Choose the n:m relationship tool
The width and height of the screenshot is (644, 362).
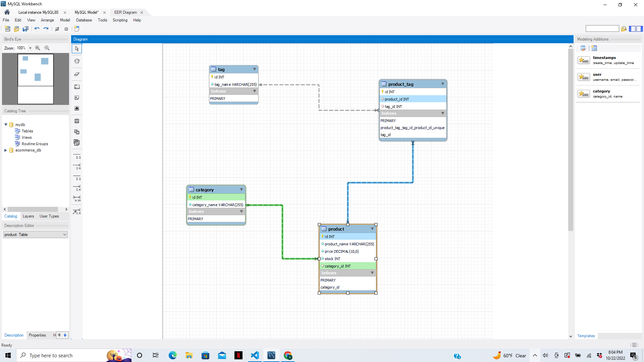(x=77, y=199)
